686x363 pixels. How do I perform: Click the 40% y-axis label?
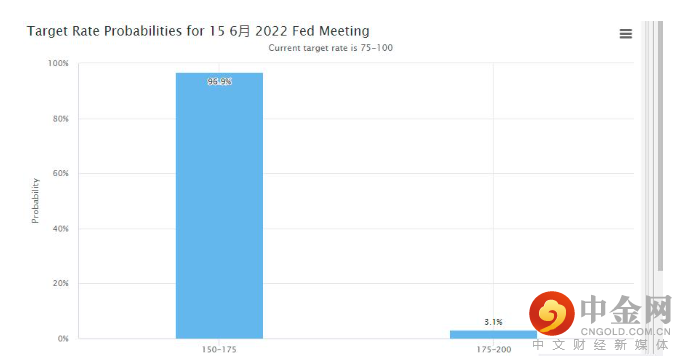point(61,229)
